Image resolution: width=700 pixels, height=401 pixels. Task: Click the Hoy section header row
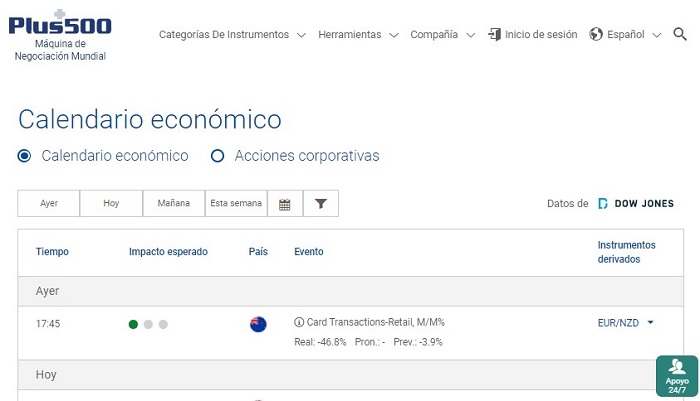pyautogui.click(x=350, y=375)
